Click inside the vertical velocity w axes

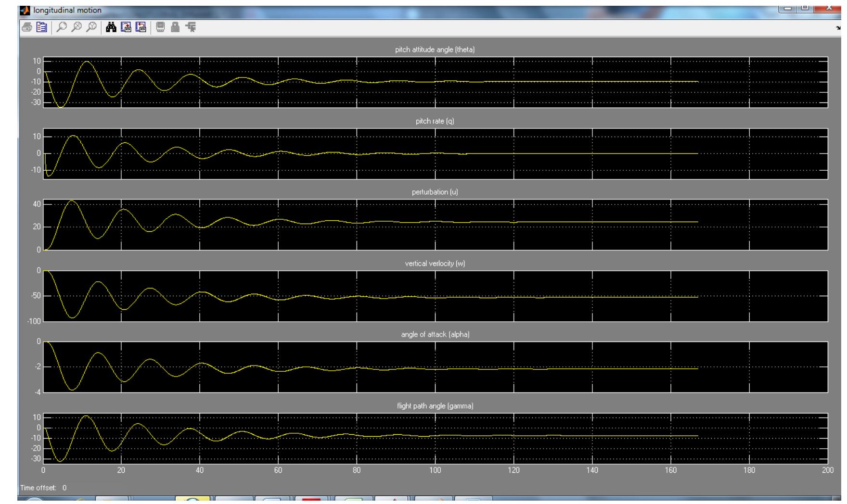(436, 296)
